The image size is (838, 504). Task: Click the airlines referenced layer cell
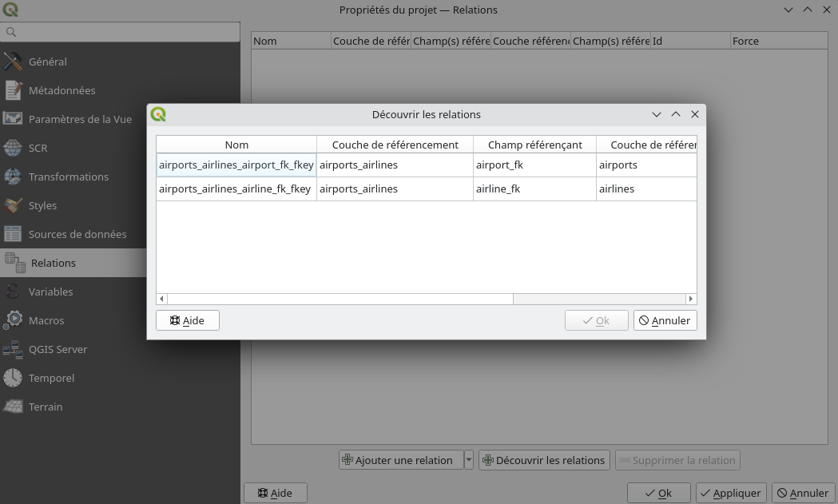pos(646,189)
